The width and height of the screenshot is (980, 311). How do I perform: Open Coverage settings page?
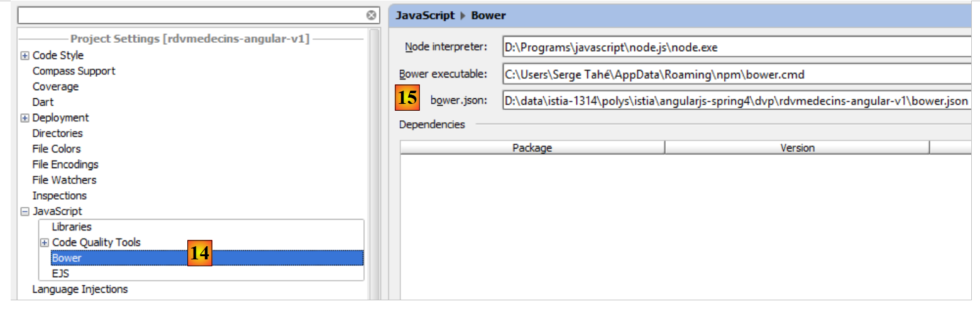coord(55,87)
